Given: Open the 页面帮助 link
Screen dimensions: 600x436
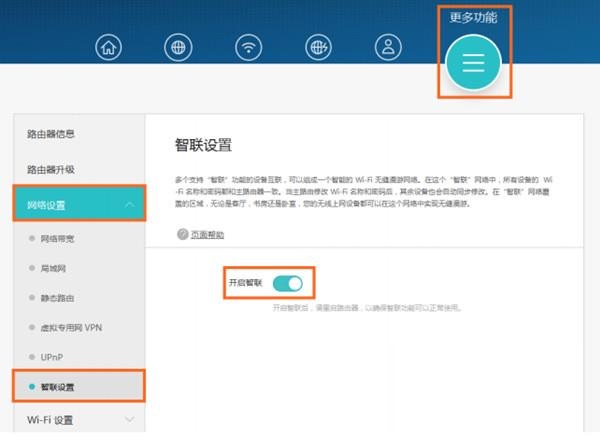Looking at the screenshot, I should click(207, 234).
